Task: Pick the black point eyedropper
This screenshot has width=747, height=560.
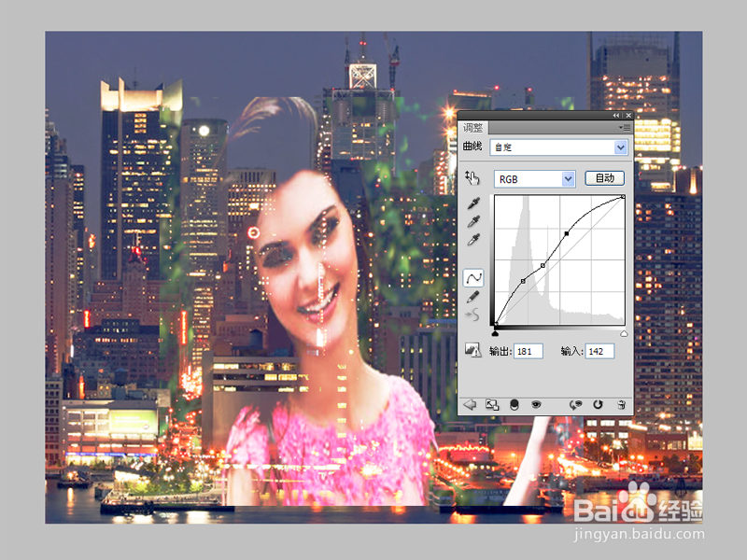Action: tap(473, 203)
